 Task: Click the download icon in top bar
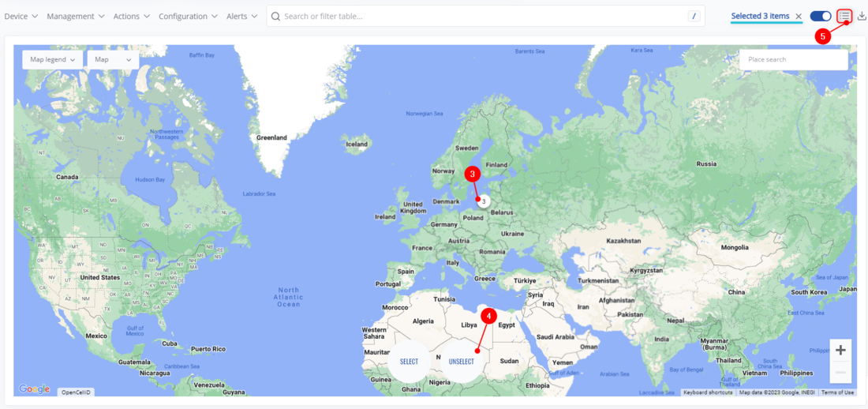(x=862, y=16)
